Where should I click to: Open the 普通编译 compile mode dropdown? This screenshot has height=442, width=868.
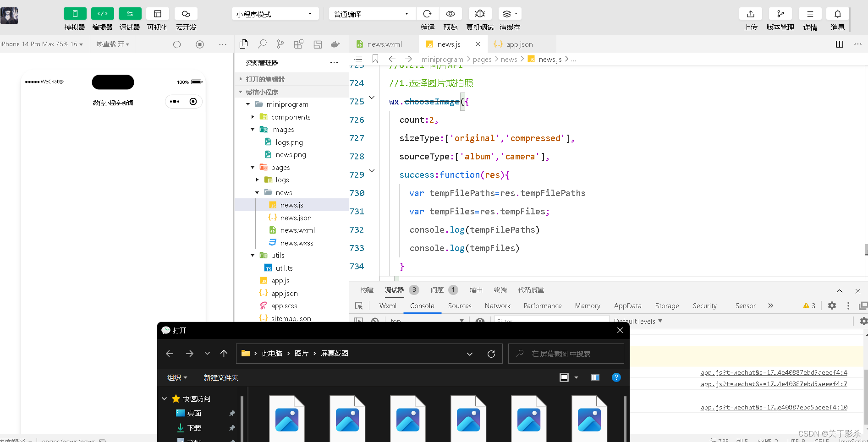372,14
